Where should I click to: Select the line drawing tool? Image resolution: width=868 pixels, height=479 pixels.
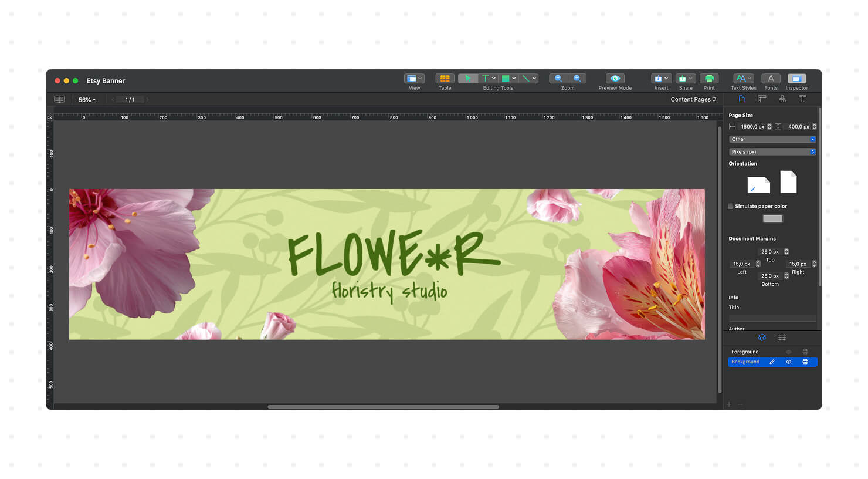coord(525,79)
